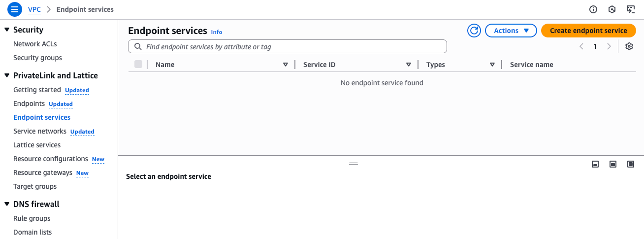Click the VPC breadcrumb link
The image size is (644, 239).
click(x=34, y=9)
